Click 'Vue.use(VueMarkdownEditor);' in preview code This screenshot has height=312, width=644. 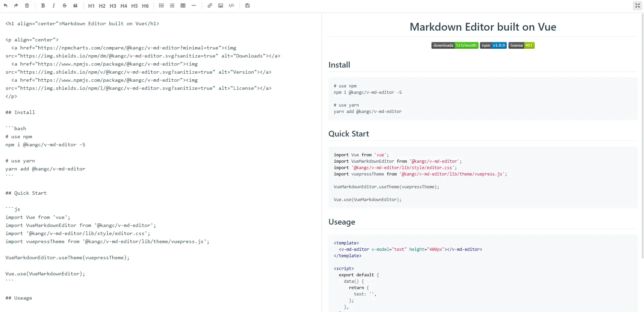pyautogui.click(x=368, y=200)
